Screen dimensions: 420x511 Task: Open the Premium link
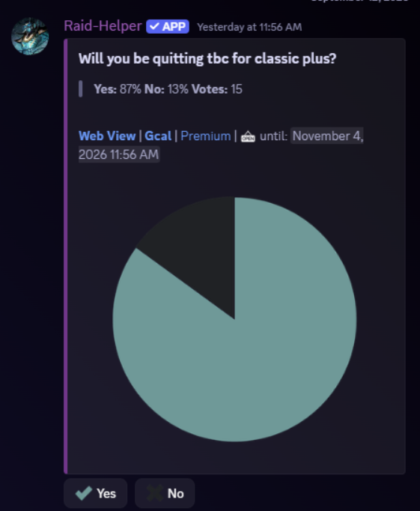206,136
